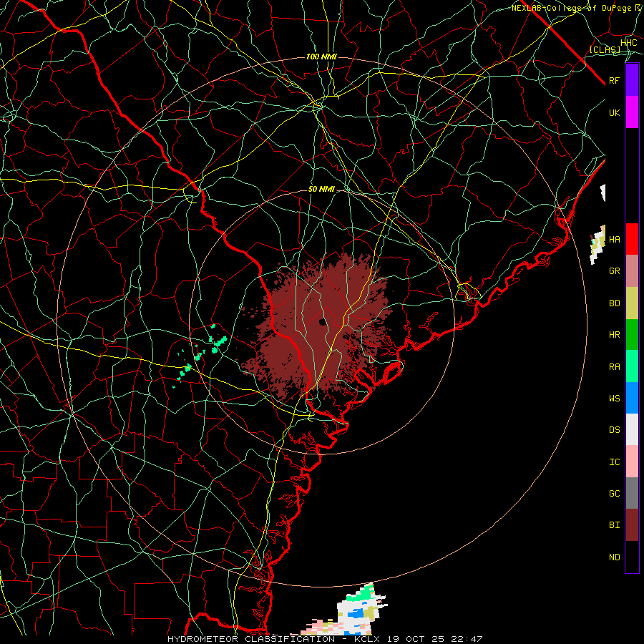The width and height of the screenshot is (644, 644).
Task: Click the BD legend label
Action: tap(614, 303)
